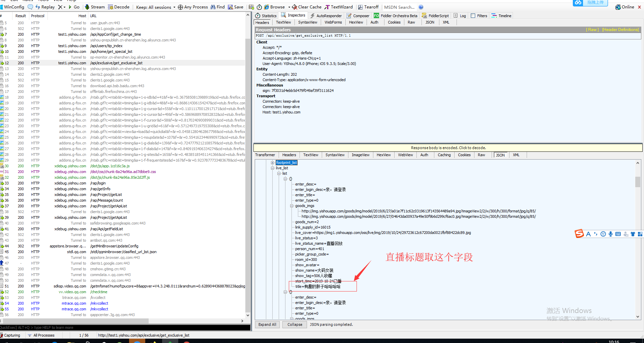Select request WebForms inspector tab
The image size is (644, 343).
pyautogui.click(x=333, y=22)
